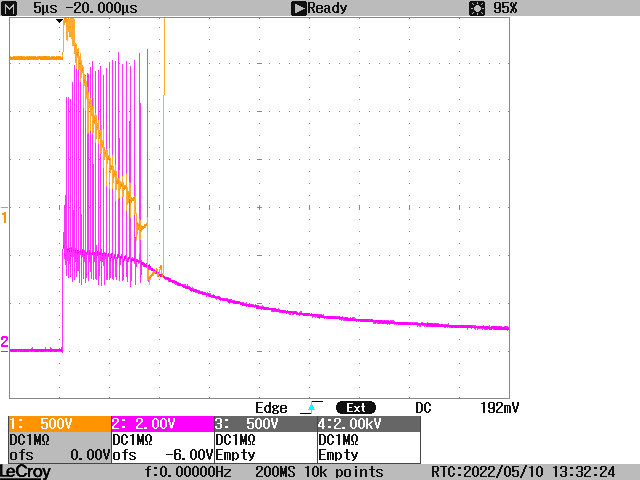Click the channel 2 ground level marker
The height and width of the screenshot is (480, 640).
click(4, 343)
